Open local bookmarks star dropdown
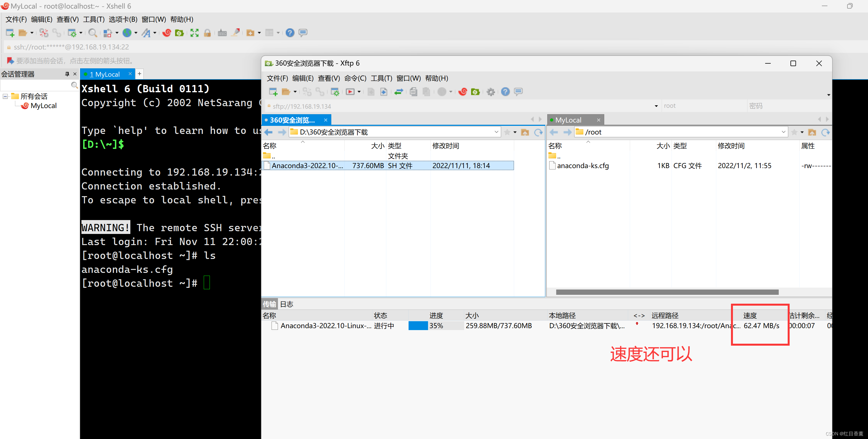The image size is (868, 439). pos(515,132)
